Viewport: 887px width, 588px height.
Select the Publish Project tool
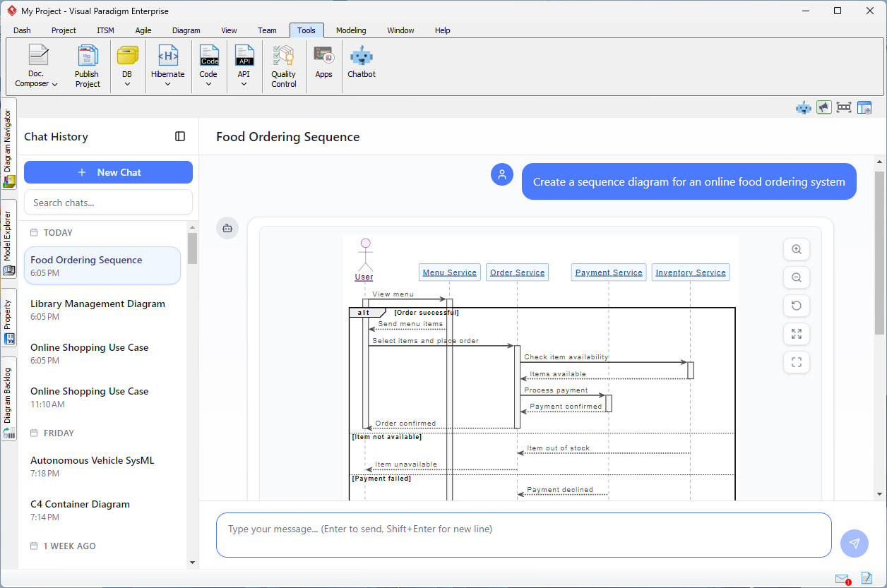(x=88, y=64)
